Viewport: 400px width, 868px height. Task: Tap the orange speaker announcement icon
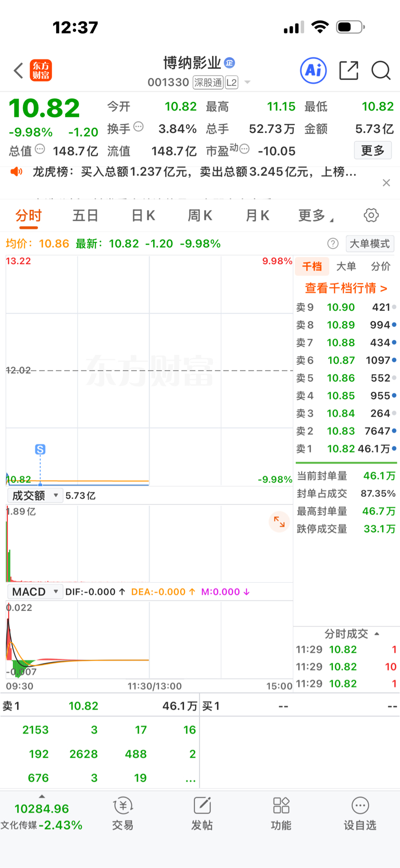pos(17,172)
